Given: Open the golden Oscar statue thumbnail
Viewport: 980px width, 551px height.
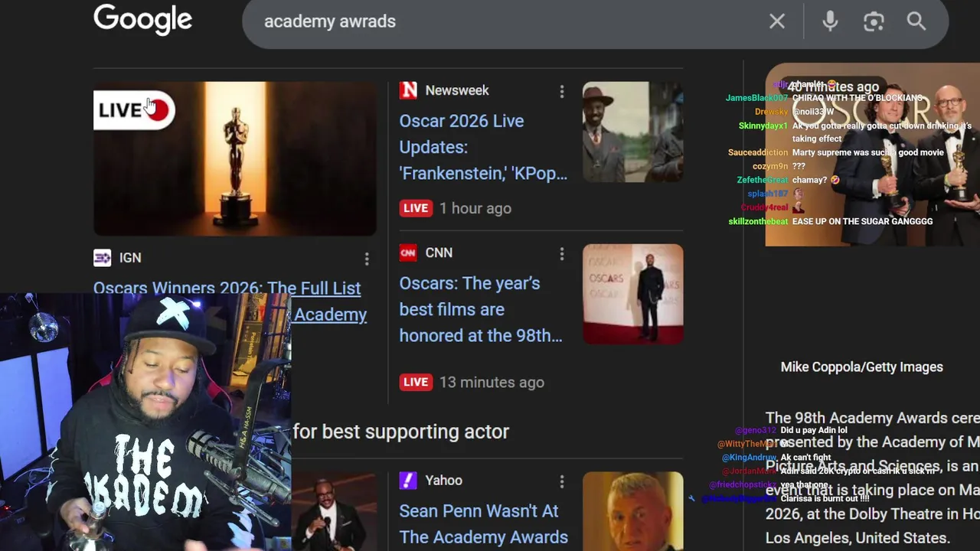Looking at the screenshot, I should (235, 158).
